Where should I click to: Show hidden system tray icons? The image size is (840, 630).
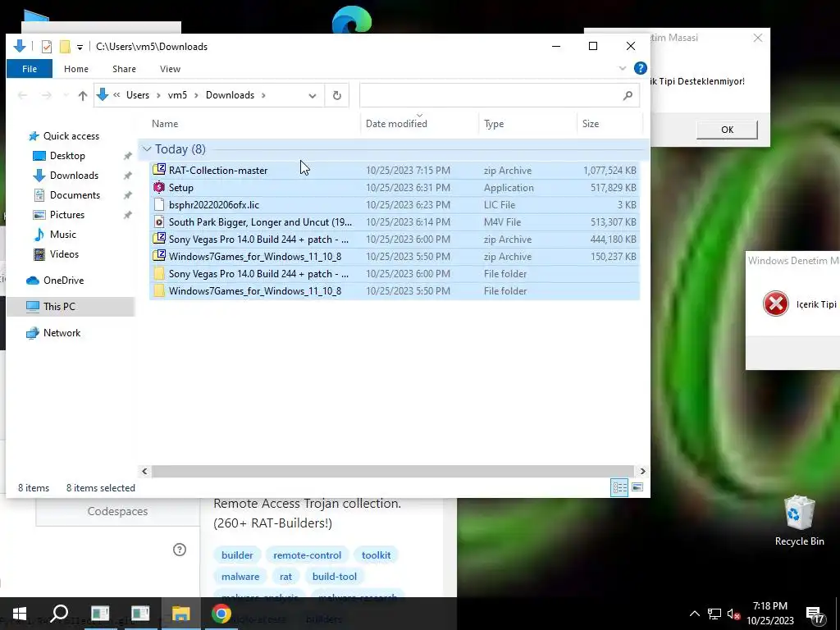[694, 614]
